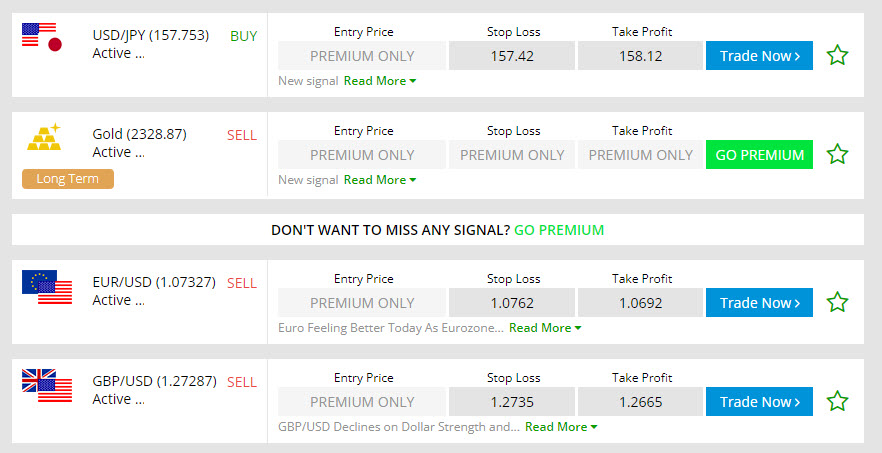Click the GBP/USD flags icon
Image resolution: width=882 pixels, height=453 pixels.
pos(47,385)
